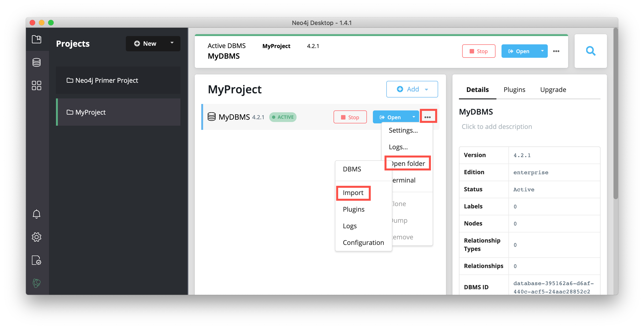
Task: Open the settings gear icon
Action: (37, 237)
